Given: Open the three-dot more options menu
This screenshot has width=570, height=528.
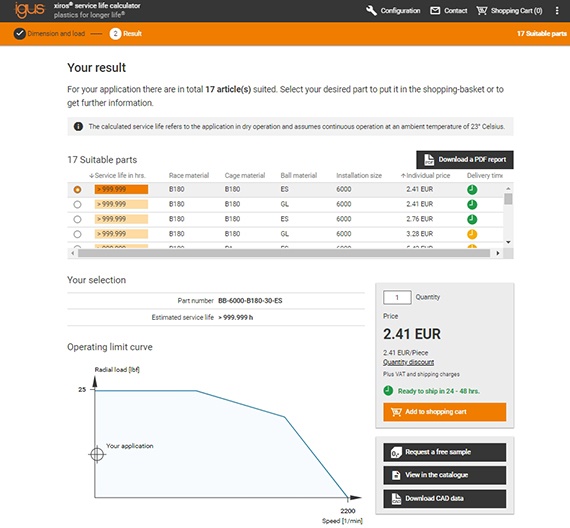Looking at the screenshot, I should (x=557, y=11).
